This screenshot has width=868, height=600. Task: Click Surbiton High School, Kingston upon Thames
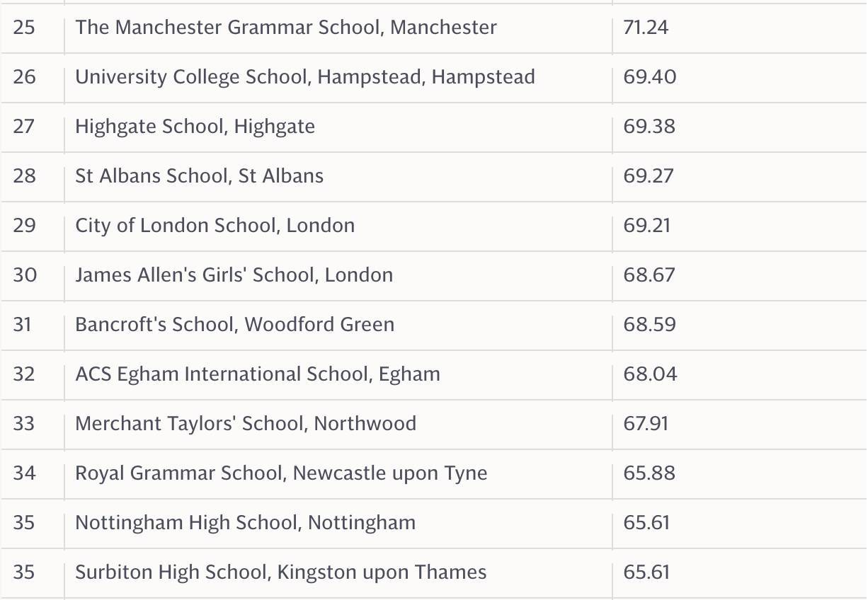click(280, 572)
